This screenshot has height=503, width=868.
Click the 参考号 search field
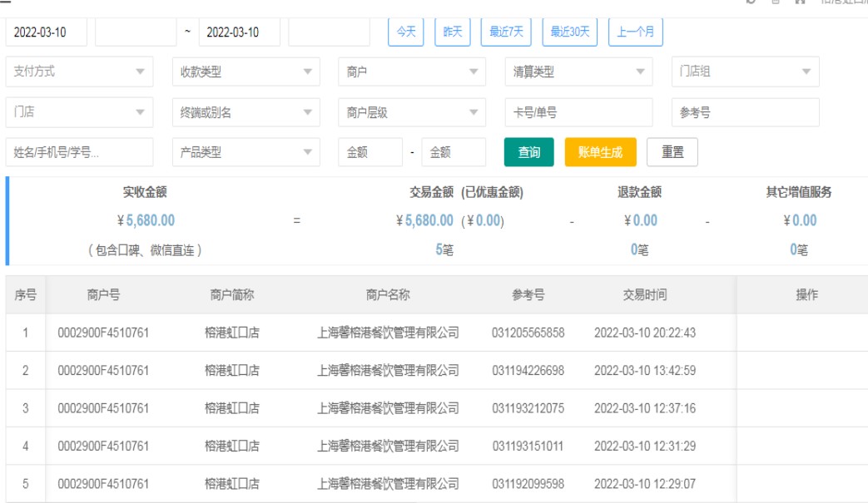point(745,112)
